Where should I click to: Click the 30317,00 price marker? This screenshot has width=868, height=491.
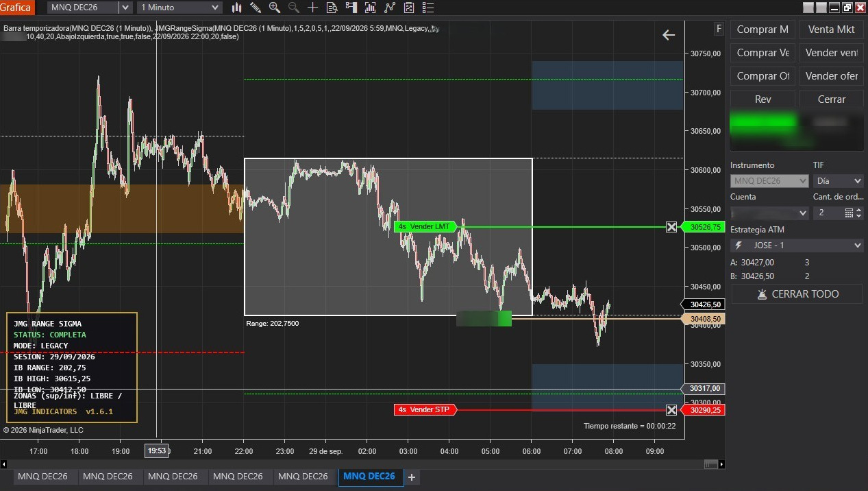[704, 389]
